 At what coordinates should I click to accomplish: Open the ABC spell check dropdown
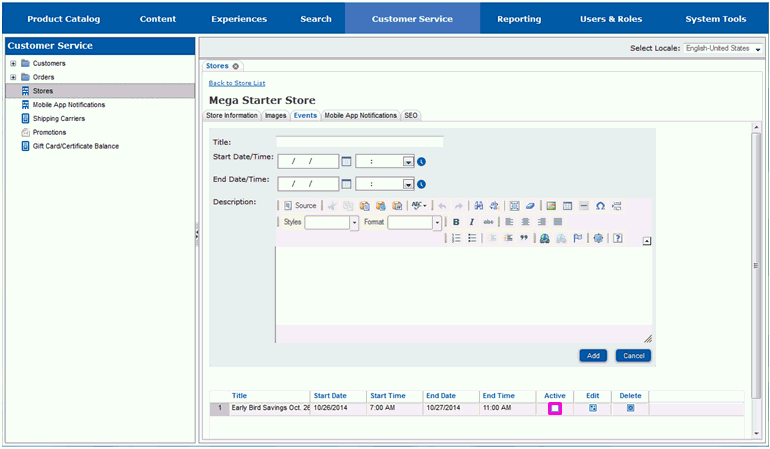419,206
